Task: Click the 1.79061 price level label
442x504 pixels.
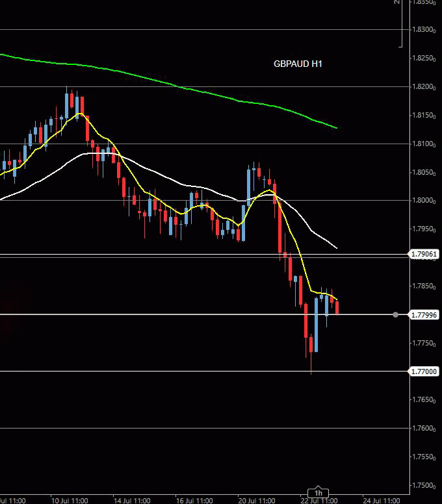Action: pyautogui.click(x=424, y=254)
